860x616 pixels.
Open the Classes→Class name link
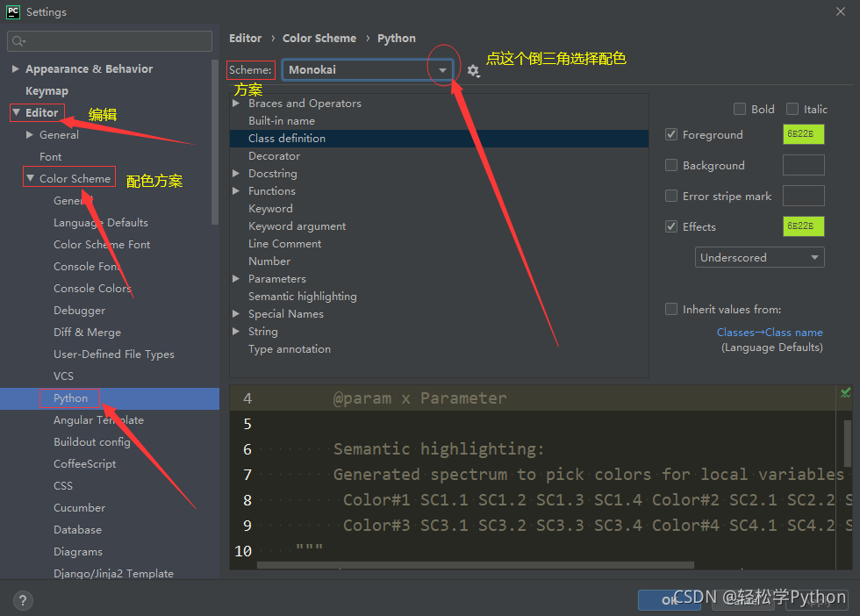click(770, 333)
